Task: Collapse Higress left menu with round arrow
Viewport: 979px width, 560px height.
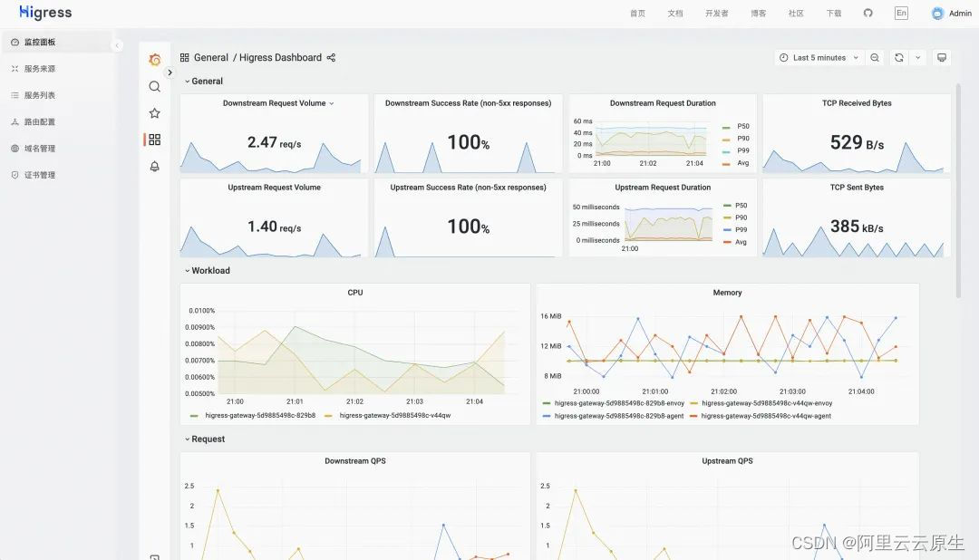Action: [x=117, y=45]
